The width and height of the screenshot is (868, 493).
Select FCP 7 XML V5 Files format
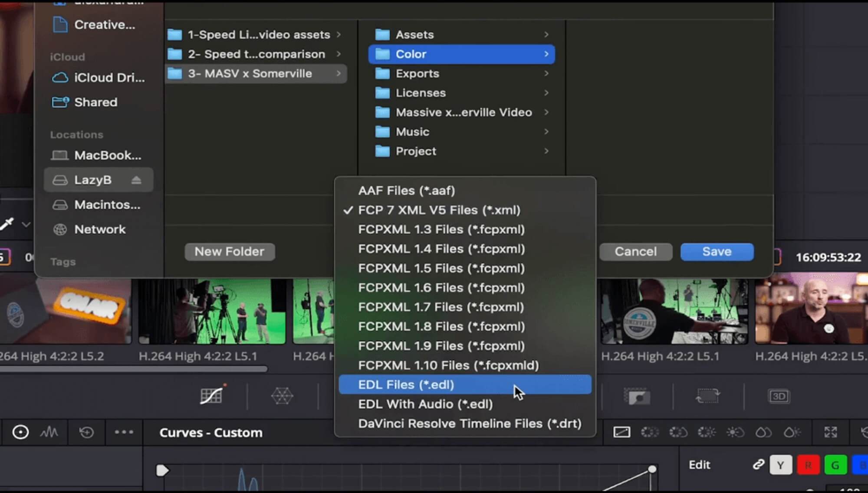coord(439,210)
